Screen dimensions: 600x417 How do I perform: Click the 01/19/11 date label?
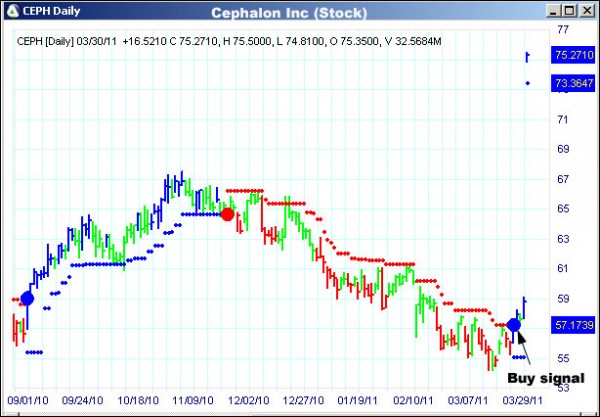(357, 401)
